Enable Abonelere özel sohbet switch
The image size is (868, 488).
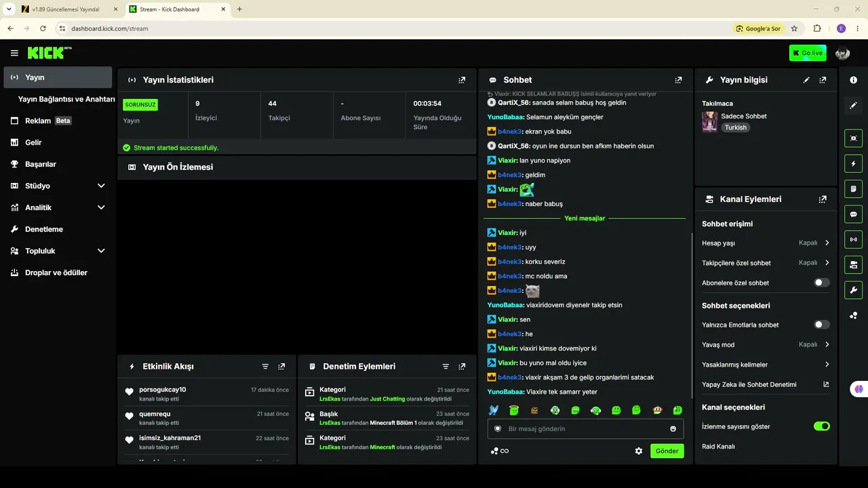click(x=821, y=283)
